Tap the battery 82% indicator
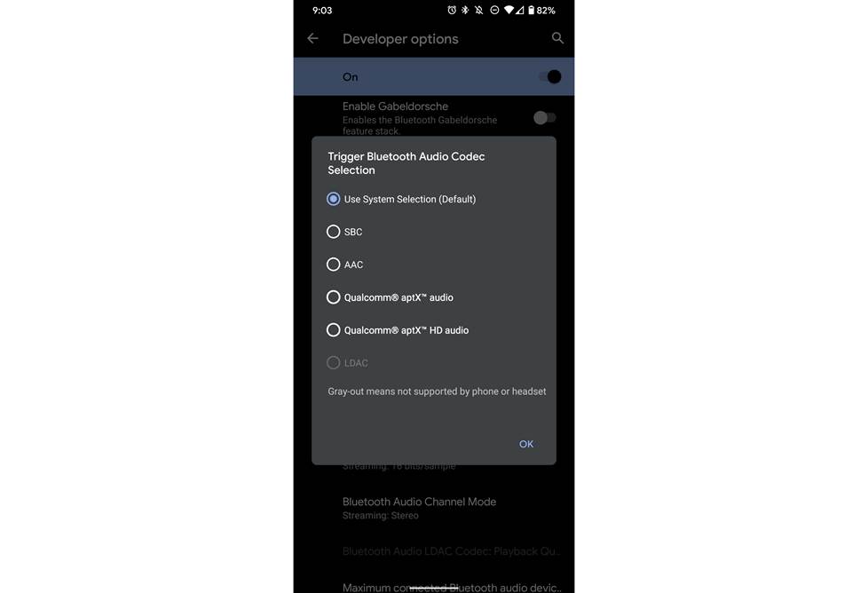This screenshot has height=593, width=868. pos(541,10)
